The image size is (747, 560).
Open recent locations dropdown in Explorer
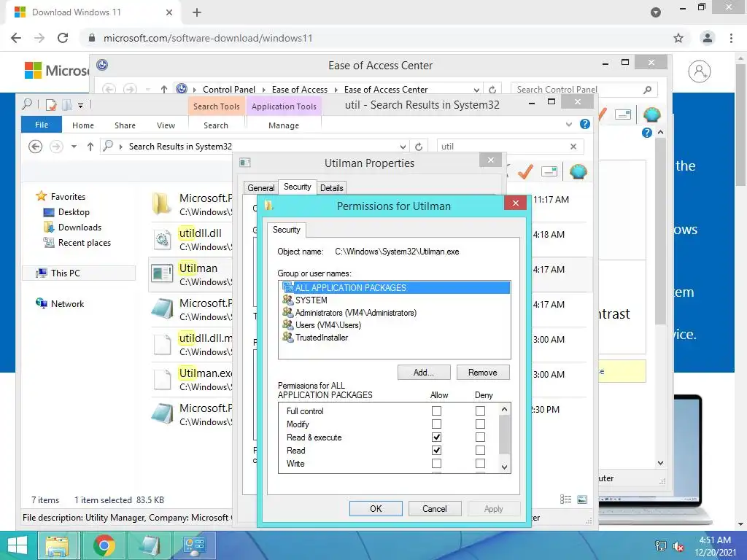pyautogui.click(x=74, y=147)
